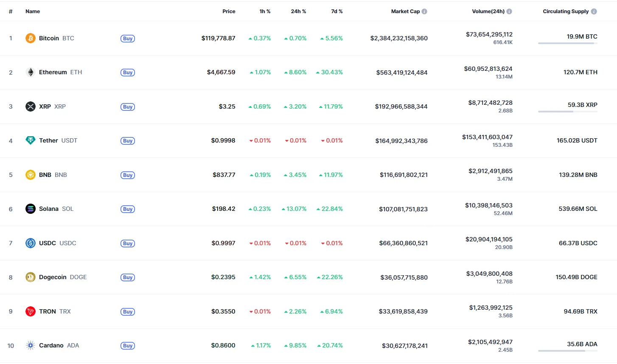Choose Buy in the TRON row
The width and height of the screenshot is (617, 364).
point(128,312)
